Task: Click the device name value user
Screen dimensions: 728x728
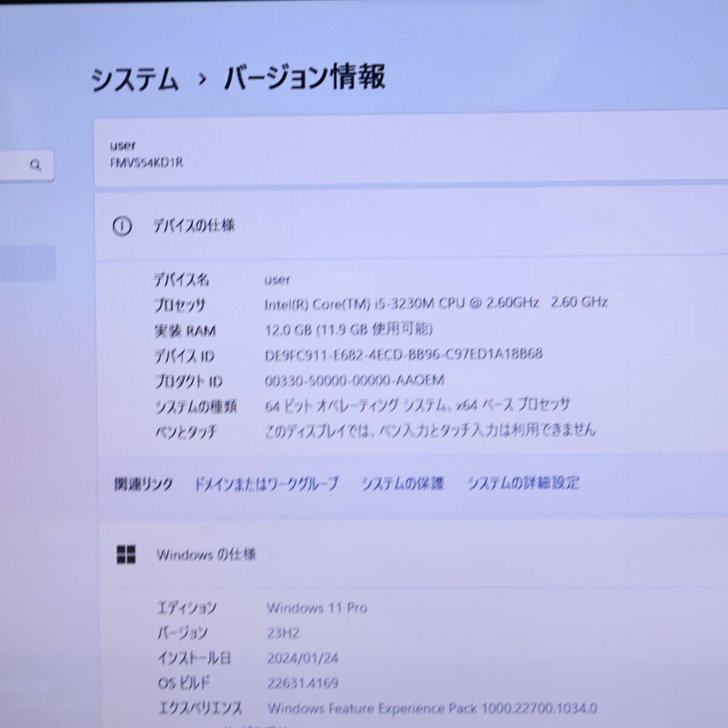Action: click(x=277, y=280)
